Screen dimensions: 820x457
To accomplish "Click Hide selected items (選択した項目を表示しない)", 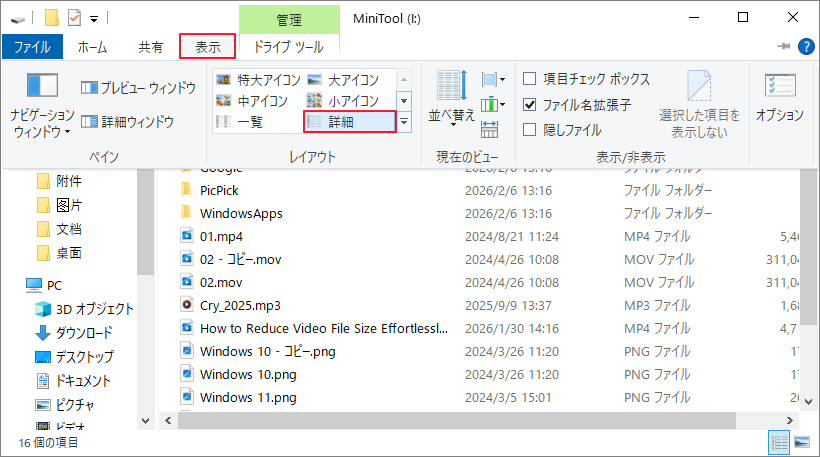I will pyautogui.click(x=699, y=105).
